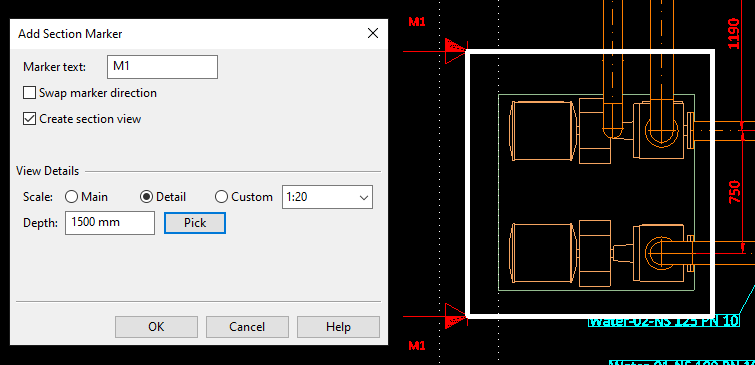Click the Pick depth button
755x365 pixels.
[x=195, y=223]
